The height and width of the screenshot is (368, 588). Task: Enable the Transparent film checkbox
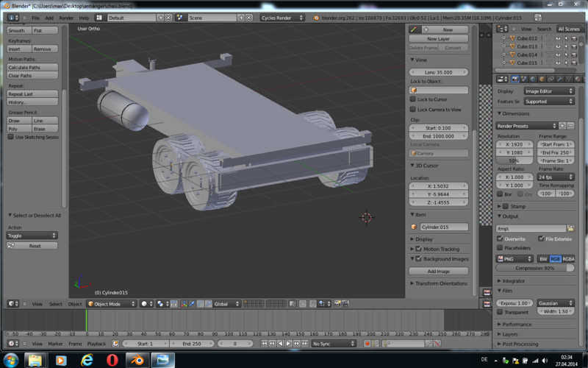tap(500, 312)
